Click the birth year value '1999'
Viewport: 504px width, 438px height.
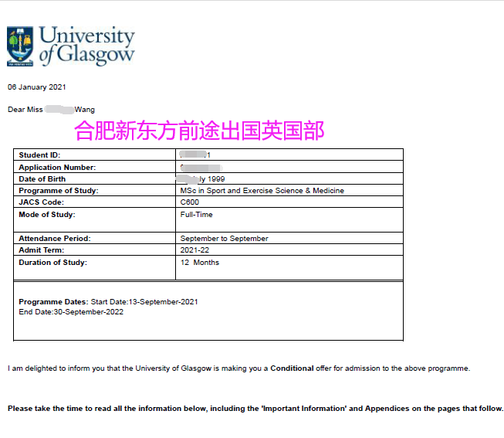pos(216,179)
